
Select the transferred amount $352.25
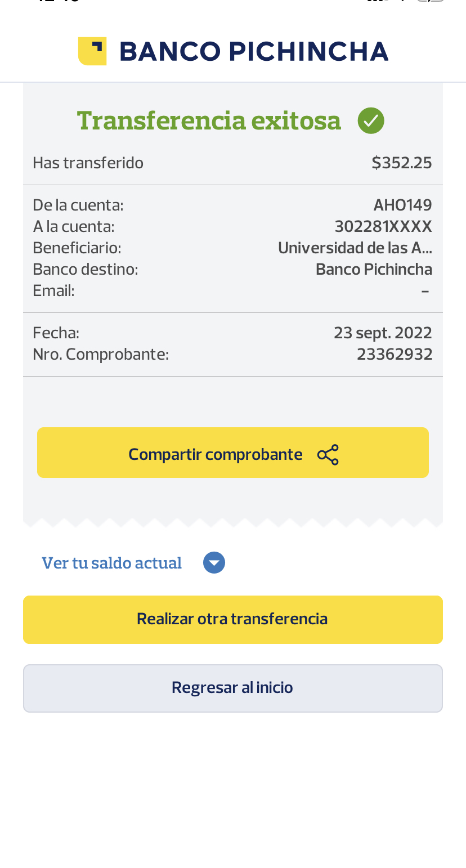click(x=402, y=163)
